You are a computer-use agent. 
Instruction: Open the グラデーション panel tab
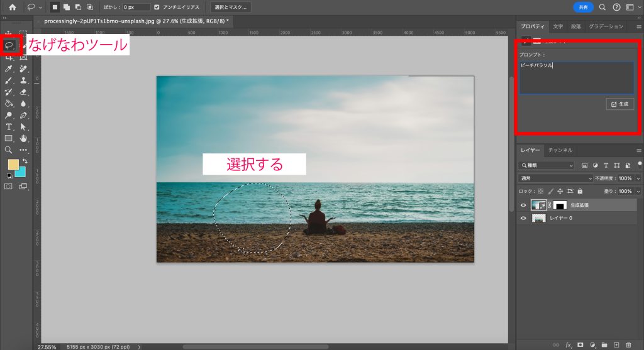pos(606,26)
